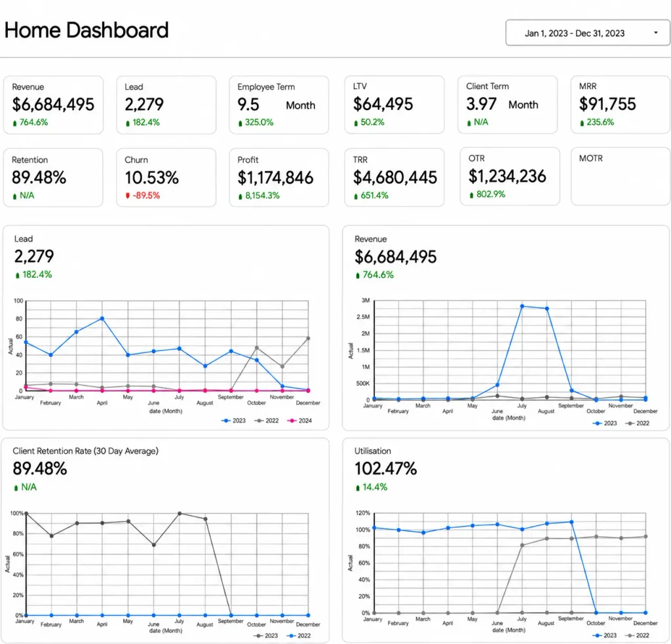Toggle 2022 series in Revenue chart legend
Image resolution: width=671 pixels, height=644 pixels.
637,423
